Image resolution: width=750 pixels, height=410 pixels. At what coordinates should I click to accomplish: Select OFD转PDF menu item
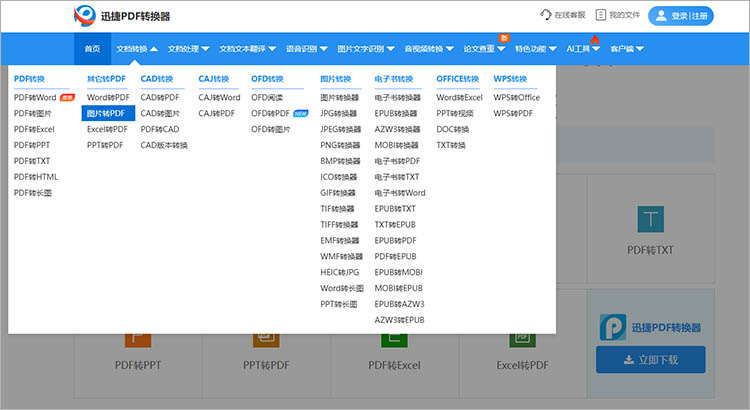(x=270, y=113)
